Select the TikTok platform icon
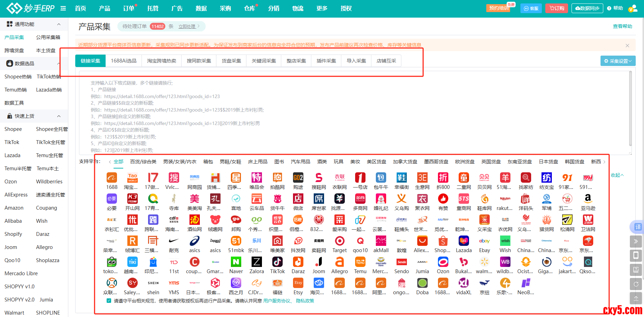644x317 pixels. [x=277, y=262]
